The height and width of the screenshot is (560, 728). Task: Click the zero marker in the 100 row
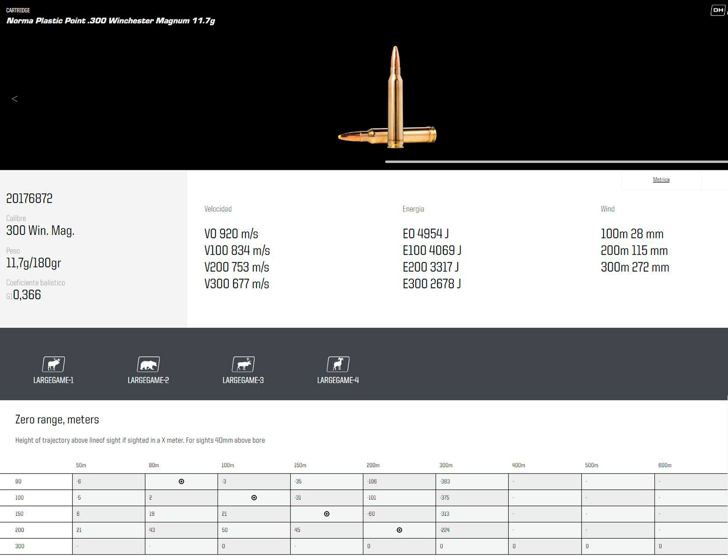click(254, 498)
